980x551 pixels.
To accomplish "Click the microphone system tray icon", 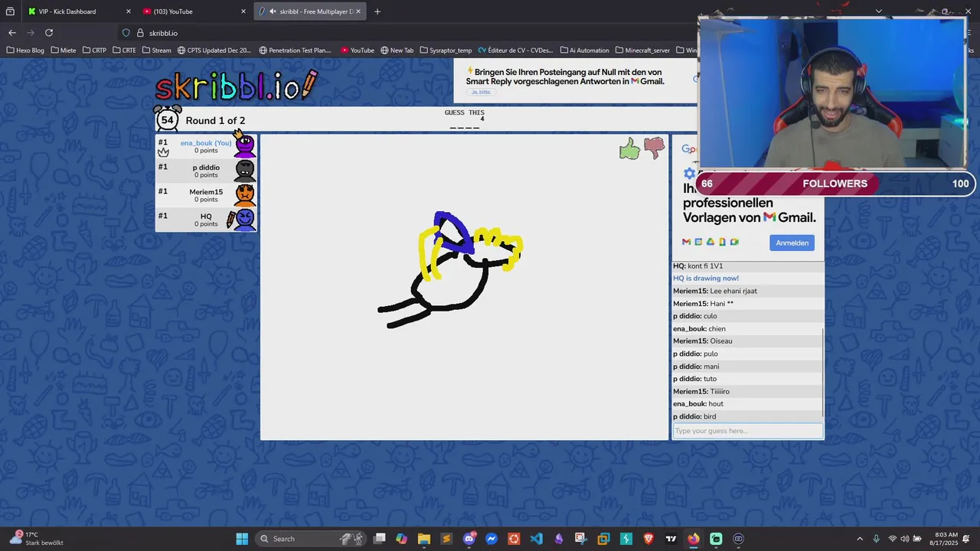I will pyautogui.click(x=877, y=539).
